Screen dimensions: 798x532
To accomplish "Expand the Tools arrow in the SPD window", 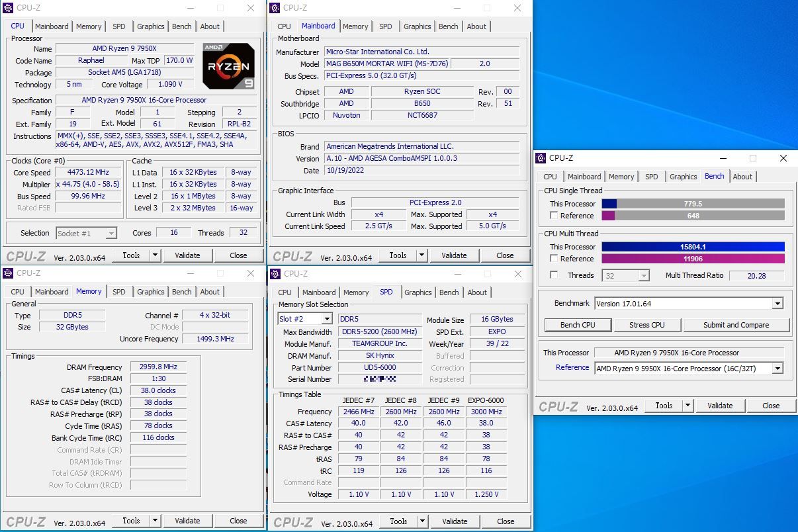I will [x=422, y=521].
